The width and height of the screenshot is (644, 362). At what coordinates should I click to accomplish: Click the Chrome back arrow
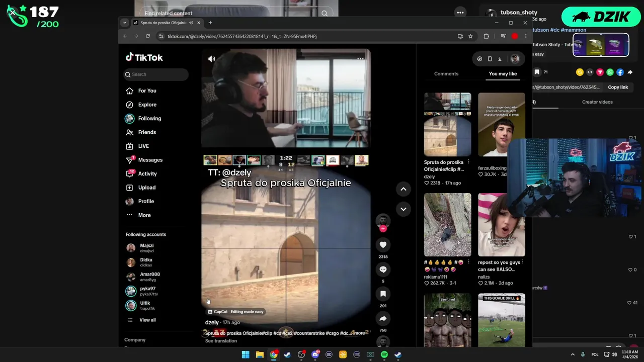(125, 36)
